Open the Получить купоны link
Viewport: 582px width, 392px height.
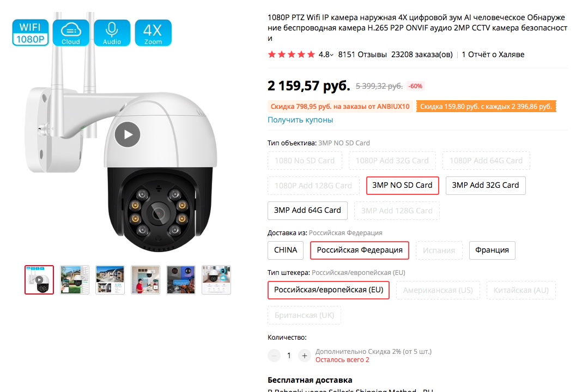(300, 120)
